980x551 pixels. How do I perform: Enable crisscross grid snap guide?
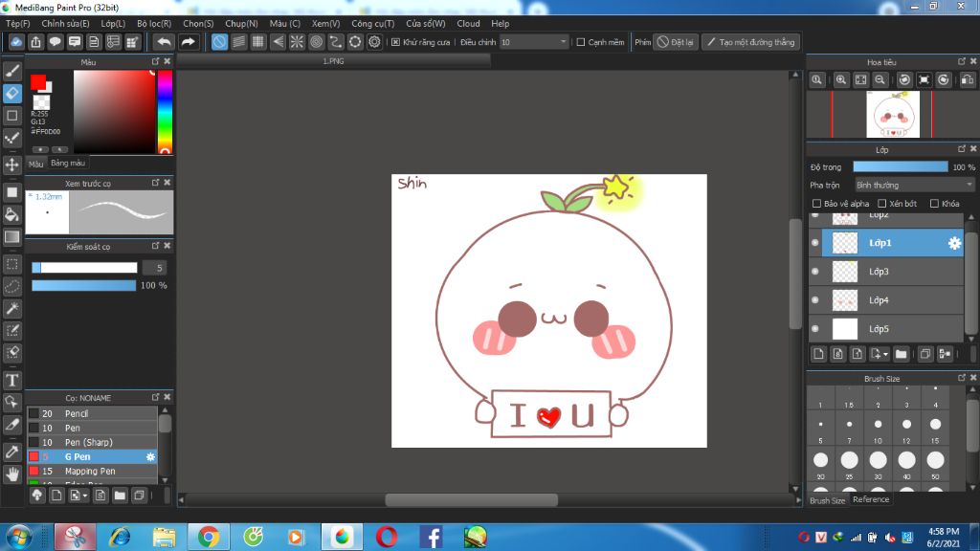click(258, 42)
